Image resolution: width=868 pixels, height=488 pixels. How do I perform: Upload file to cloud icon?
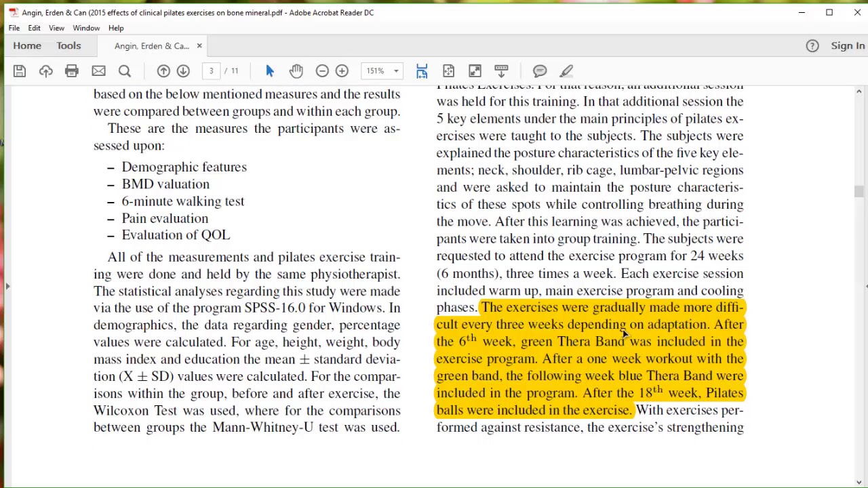(x=46, y=71)
